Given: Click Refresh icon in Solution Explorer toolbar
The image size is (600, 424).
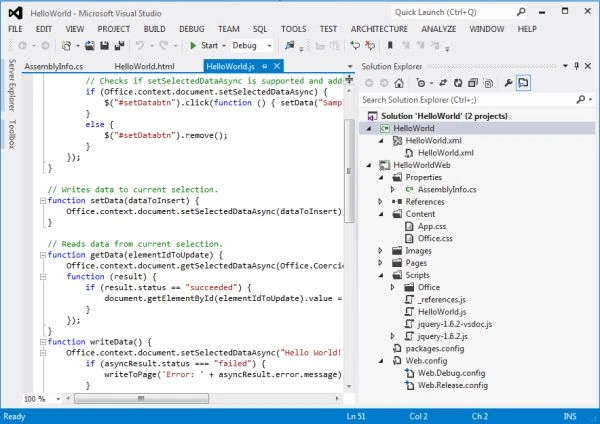Looking at the screenshot, I should 458,83.
